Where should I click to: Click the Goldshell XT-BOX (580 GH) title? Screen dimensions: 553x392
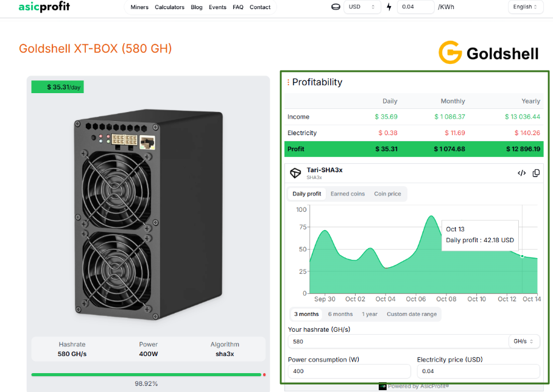[x=96, y=49]
